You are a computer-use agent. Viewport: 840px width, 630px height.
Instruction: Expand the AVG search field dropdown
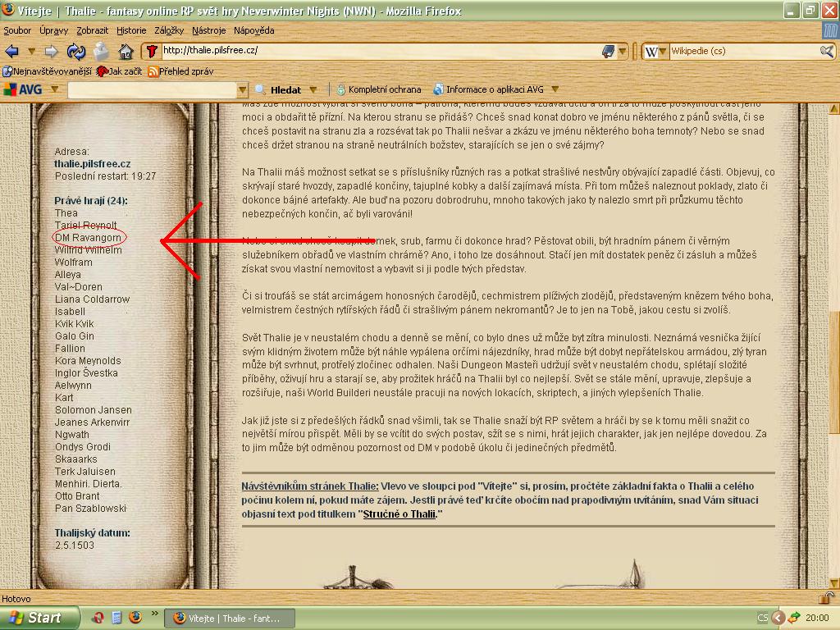pos(242,89)
